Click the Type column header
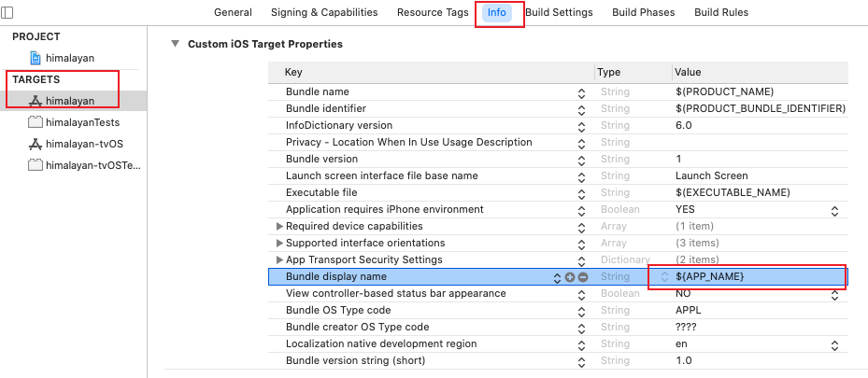This screenshot has width=868, height=378. coord(609,73)
